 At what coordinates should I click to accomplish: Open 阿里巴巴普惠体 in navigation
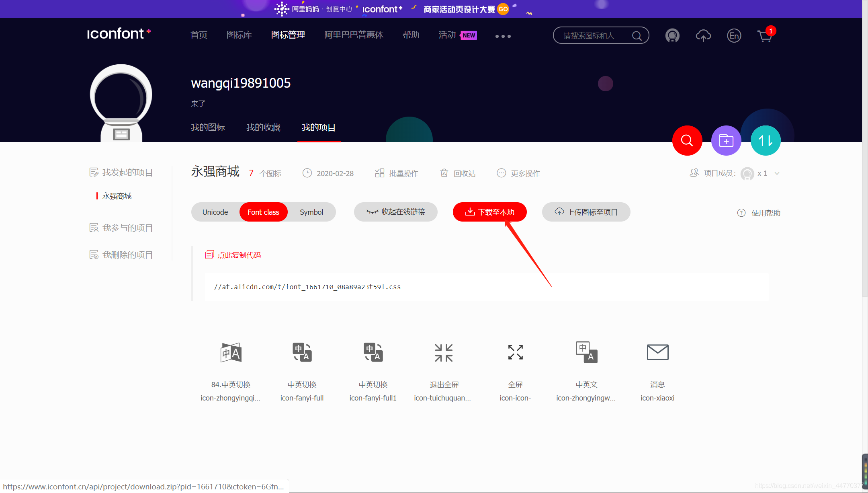click(354, 35)
